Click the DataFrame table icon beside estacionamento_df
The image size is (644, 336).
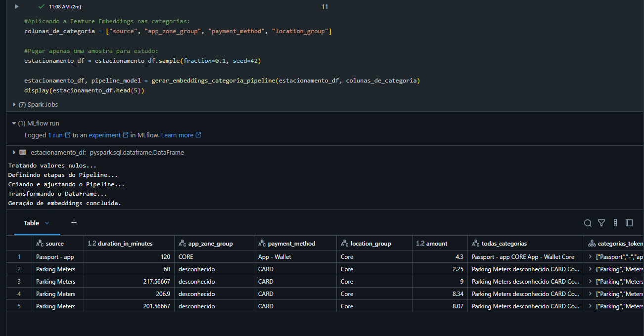tap(23, 153)
